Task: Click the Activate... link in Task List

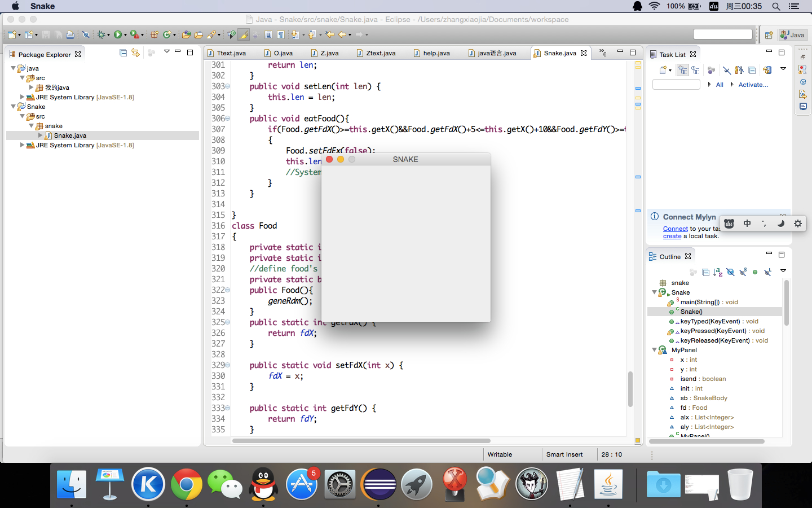Action: [753, 85]
